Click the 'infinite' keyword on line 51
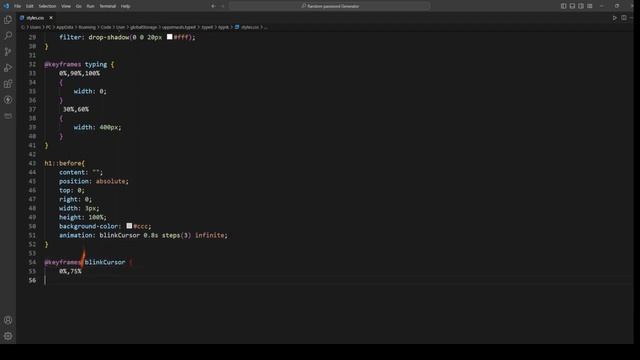 [210, 235]
